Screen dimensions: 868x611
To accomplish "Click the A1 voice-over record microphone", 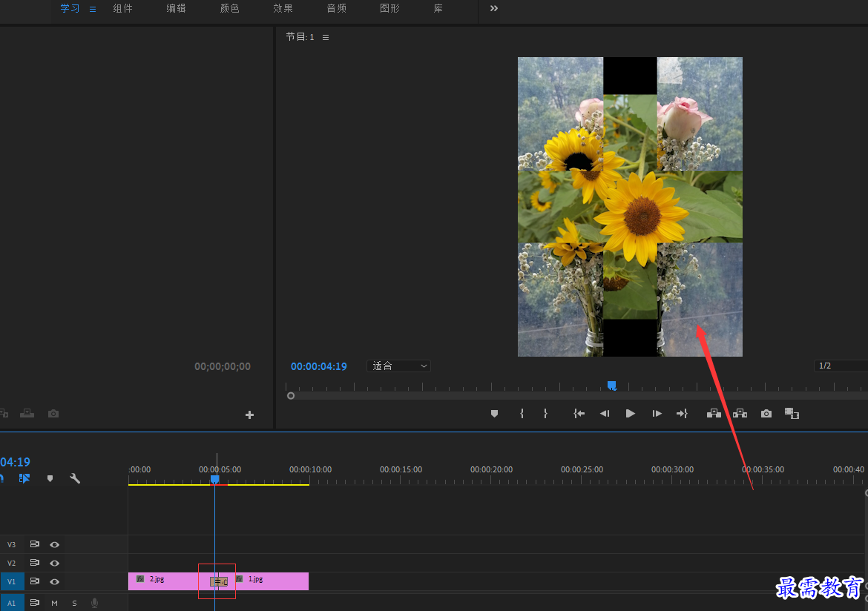I will point(95,603).
